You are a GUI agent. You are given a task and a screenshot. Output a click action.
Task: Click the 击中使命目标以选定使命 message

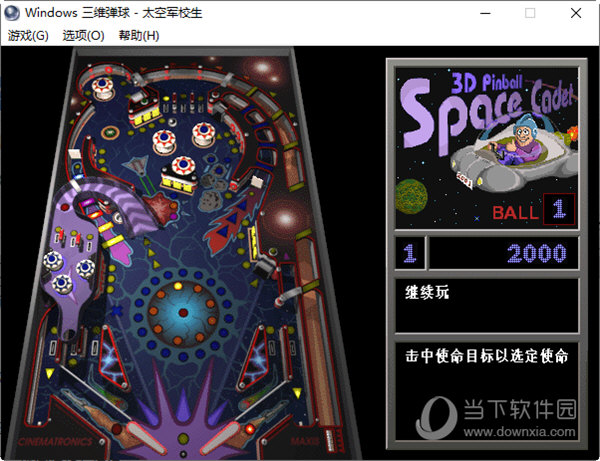pyautogui.click(x=487, y=356)
